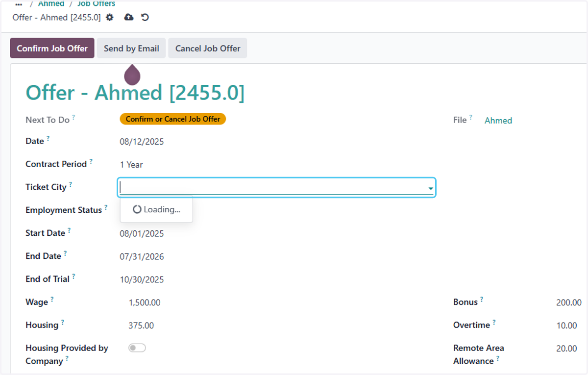Show help tooltip for Housing Provided by Company

coord(67,358)
